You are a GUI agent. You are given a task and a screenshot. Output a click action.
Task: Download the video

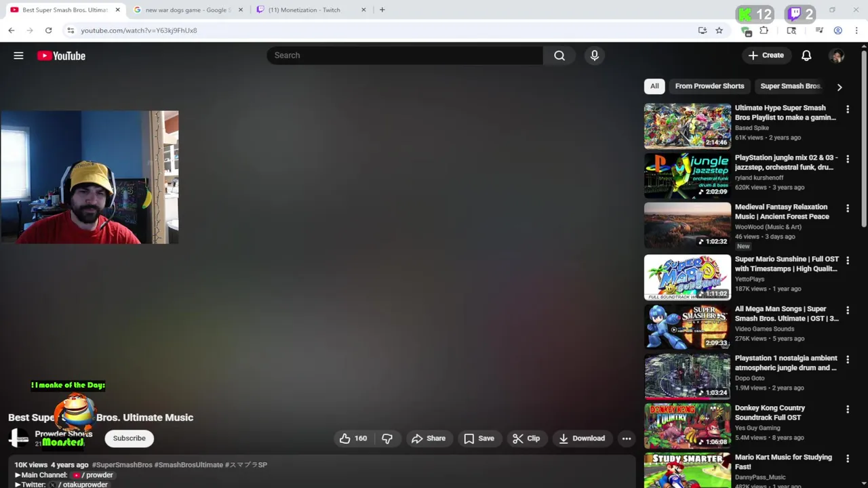coord(582,439)
